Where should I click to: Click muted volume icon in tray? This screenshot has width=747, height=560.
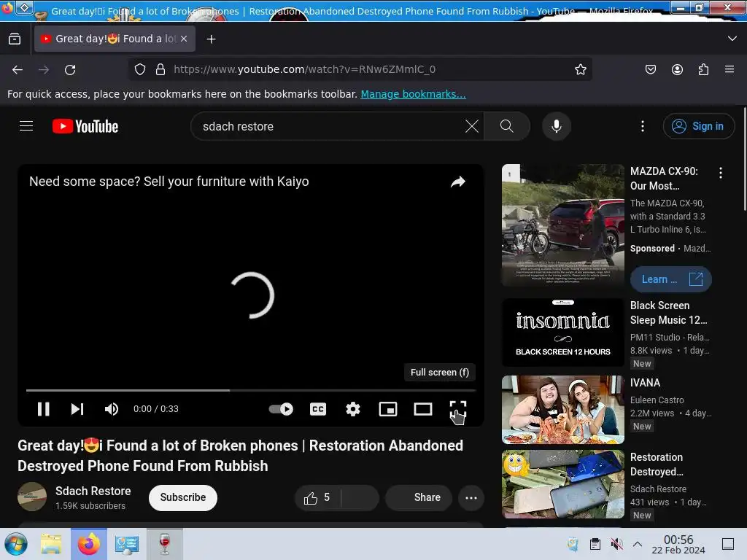tap(616, 544)
